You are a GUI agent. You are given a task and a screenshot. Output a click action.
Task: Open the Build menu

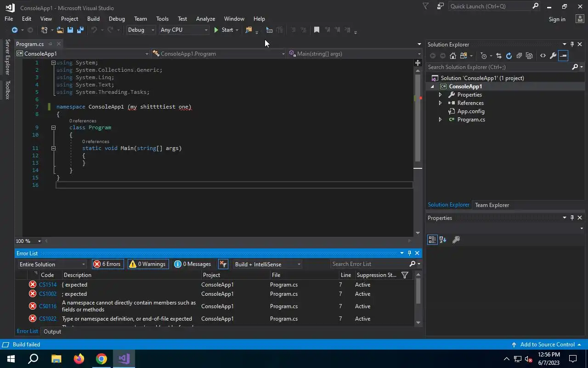point(93,19)
